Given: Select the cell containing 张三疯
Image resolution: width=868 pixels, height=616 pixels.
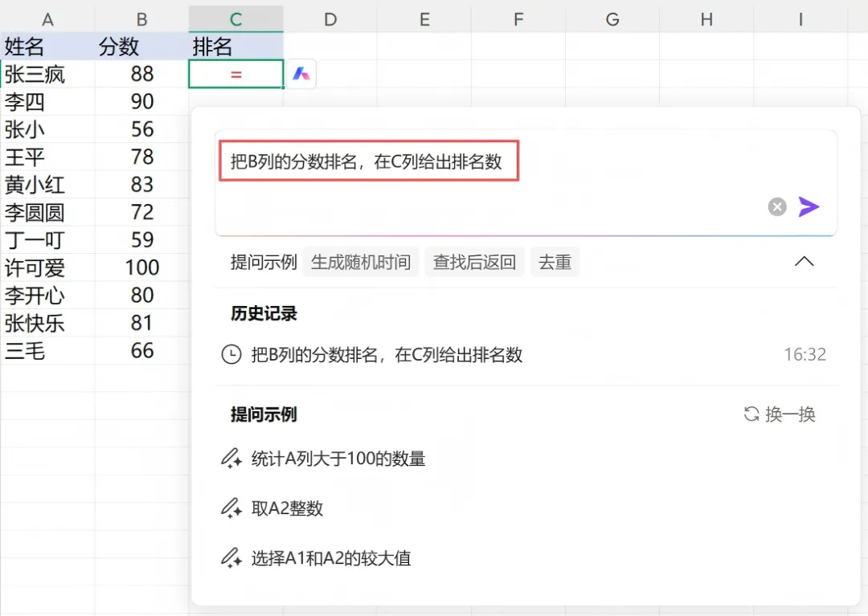Looking at the screenshot, I should tap(47, 74).
